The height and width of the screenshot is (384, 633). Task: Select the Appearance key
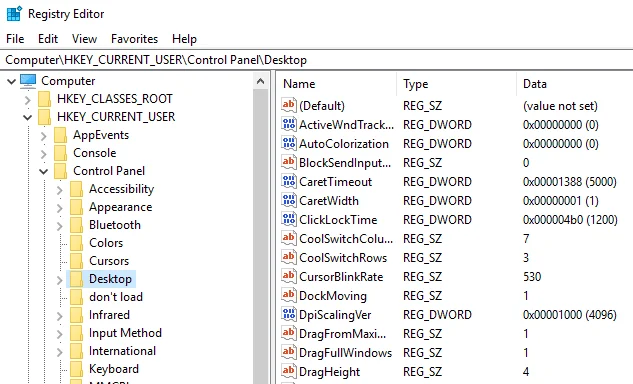point(121,207)
